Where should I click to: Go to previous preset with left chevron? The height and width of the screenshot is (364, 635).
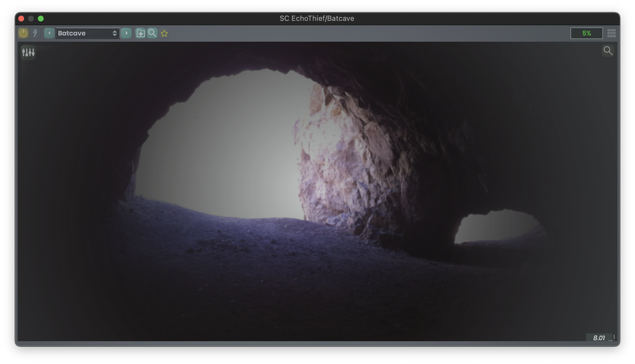click(x=49, y=33)
